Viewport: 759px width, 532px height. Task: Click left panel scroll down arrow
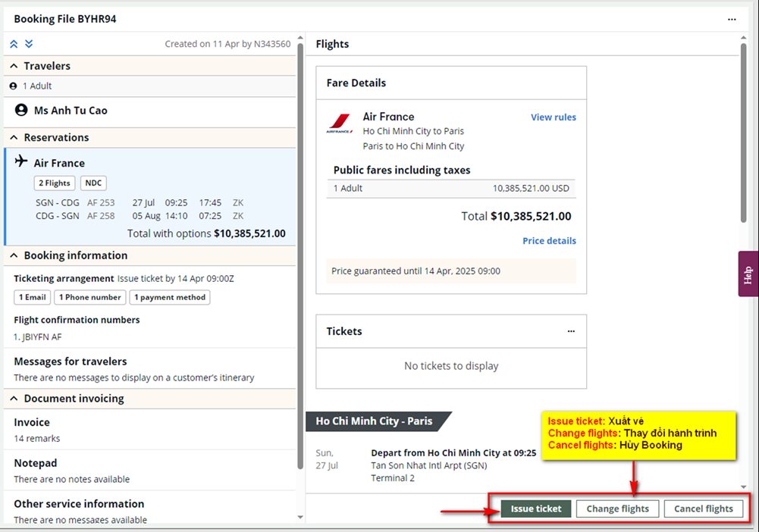coord(300,517)
